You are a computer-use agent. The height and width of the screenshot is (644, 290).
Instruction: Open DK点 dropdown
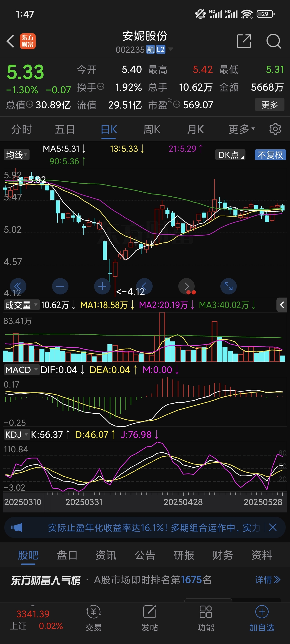pyautogui.click(x=230, y=155)
